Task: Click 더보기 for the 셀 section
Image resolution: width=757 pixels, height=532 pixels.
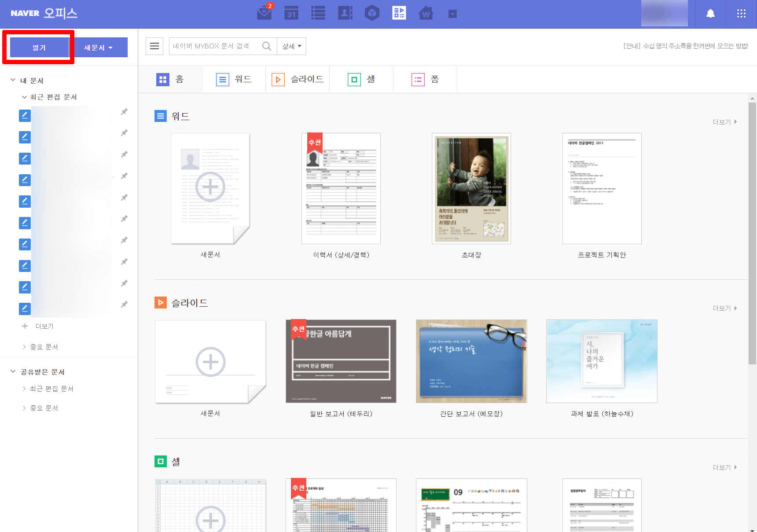Action: 724,467
